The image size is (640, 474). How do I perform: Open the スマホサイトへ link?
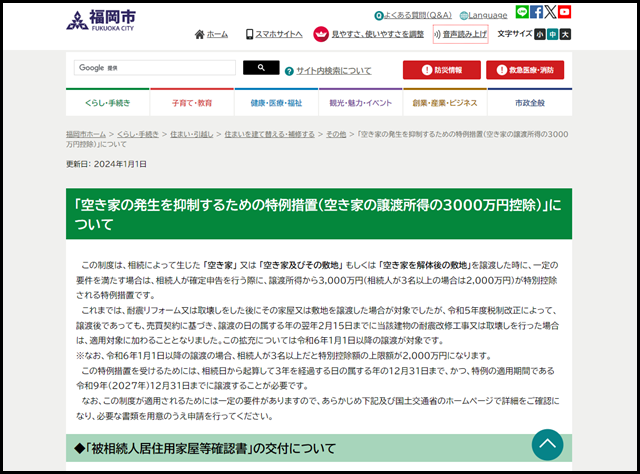[279, 34]
